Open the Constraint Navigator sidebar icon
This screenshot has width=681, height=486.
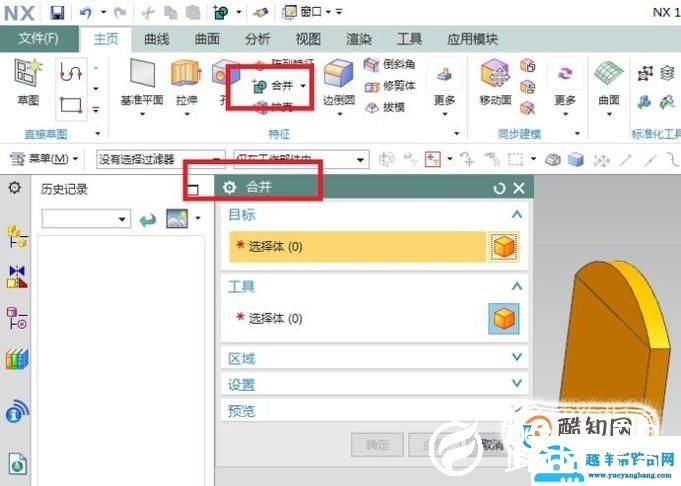tap(17, 277)
